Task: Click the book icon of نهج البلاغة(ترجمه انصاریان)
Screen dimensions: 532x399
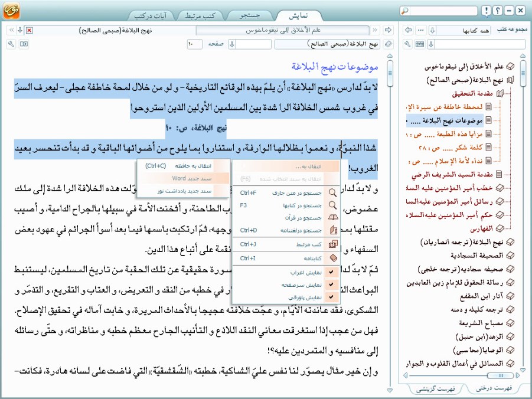Action: [x=510, y=242]
